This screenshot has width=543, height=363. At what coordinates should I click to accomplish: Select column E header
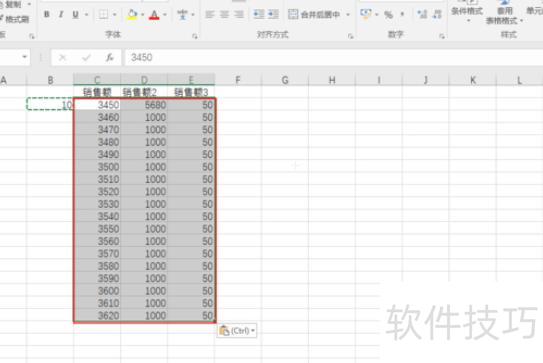pos(191,80)
